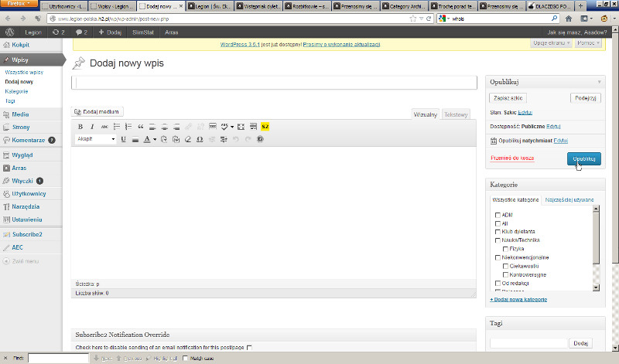
Task: Apply italic formatting in the editor
Action: coord(92,126)
